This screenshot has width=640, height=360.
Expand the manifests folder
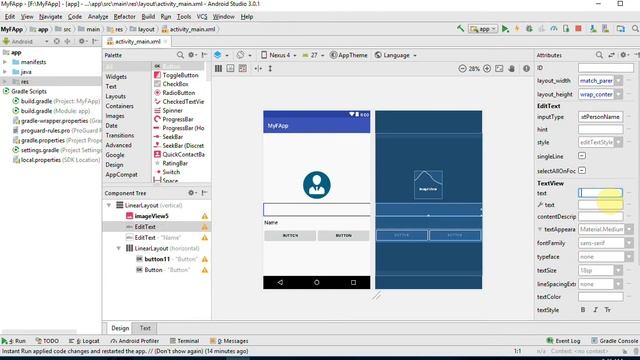tap(5, 62)
